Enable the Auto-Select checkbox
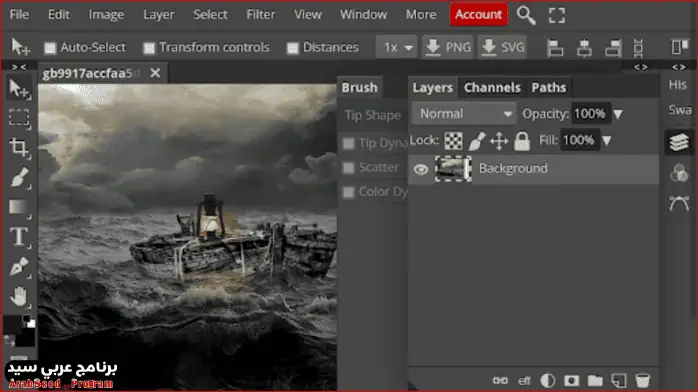Screen dimensions: 698x392 (50, 48)
